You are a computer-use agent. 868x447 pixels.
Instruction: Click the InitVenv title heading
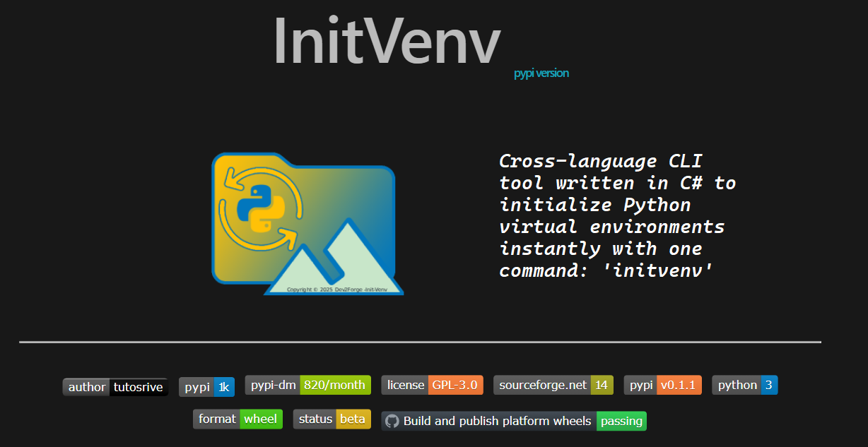387,40
